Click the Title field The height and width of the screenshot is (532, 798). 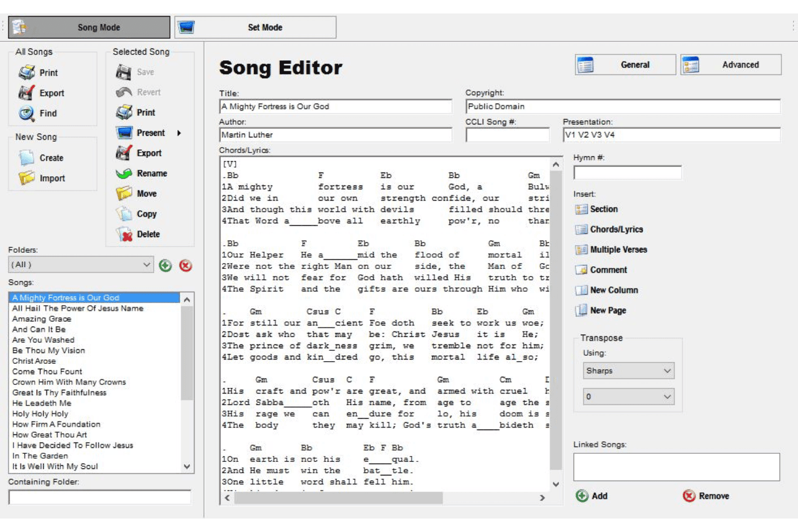coord(335,107)
